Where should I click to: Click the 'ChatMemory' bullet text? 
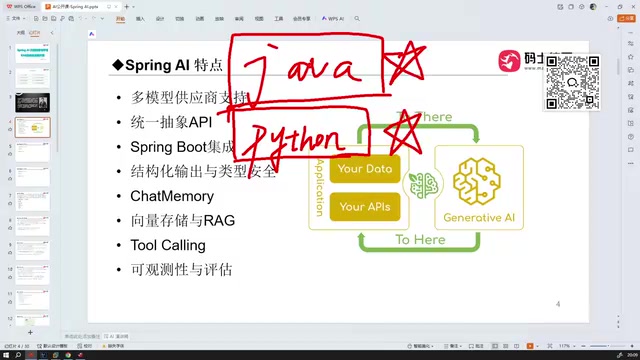(x=172, y=196)
